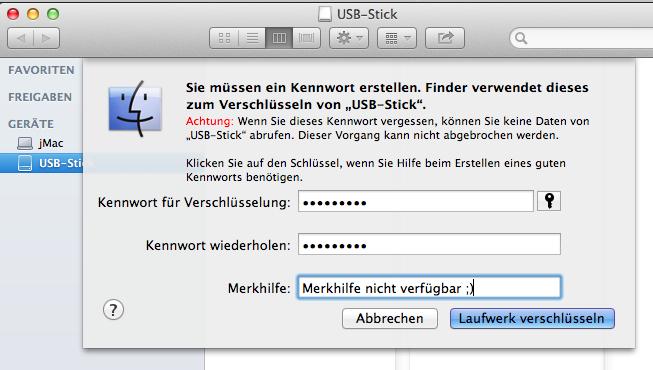Click the share toolbar button
653x370 pixels.
coord(445,38)
